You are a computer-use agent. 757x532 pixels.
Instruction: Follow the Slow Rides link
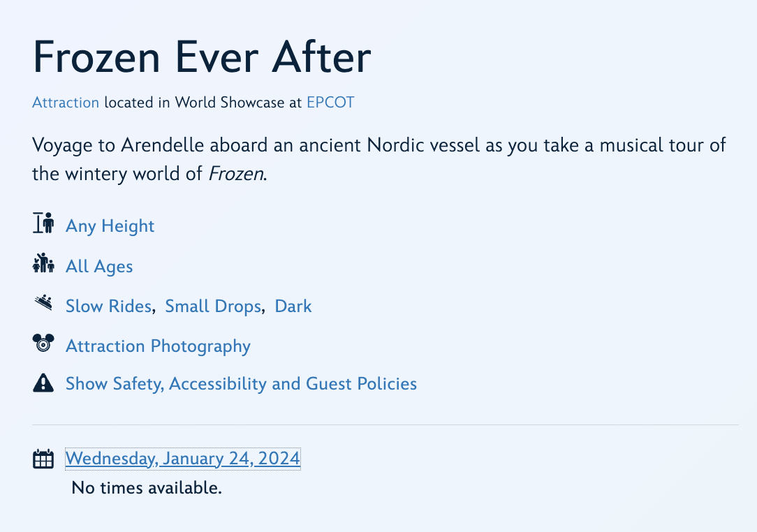(x=108, y=306)
